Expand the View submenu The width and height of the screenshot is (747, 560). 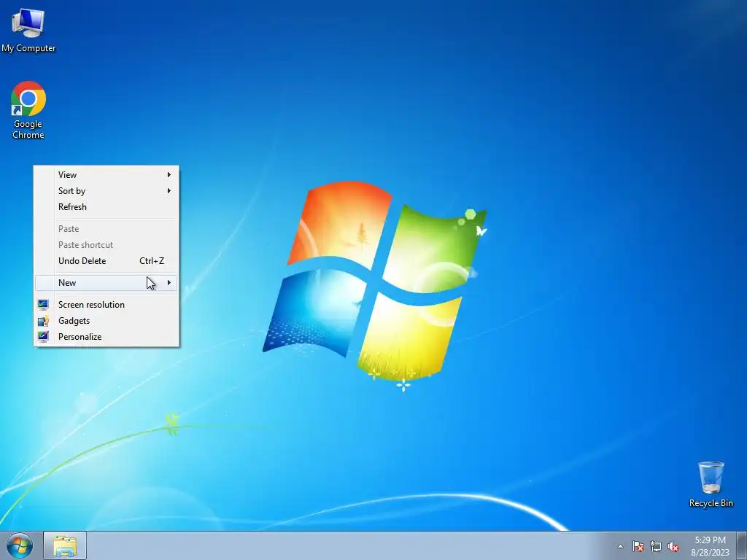point(107,175)
